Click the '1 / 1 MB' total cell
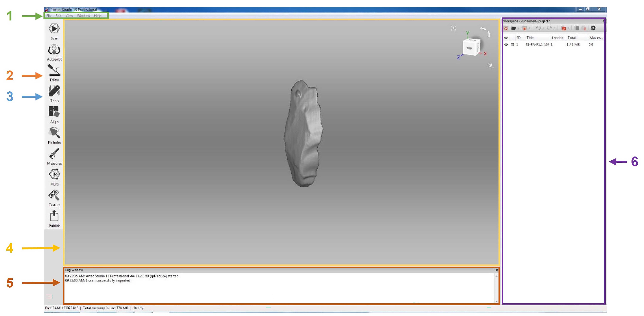The image size is (644, 316). coord(573,45)
